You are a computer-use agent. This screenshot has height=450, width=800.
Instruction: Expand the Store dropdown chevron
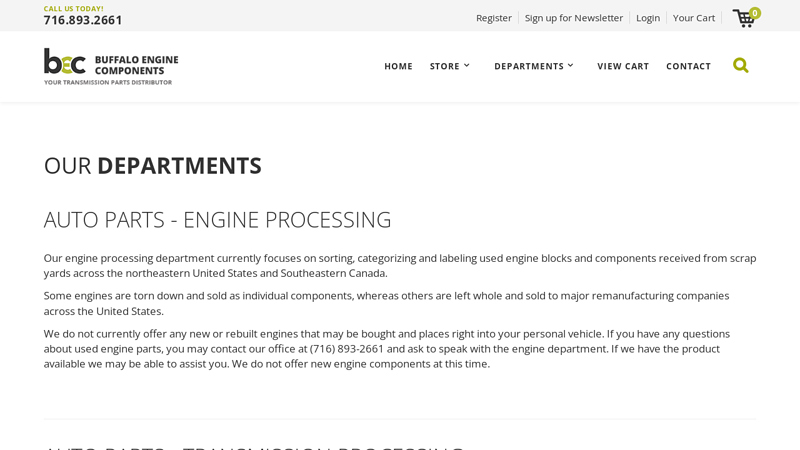pyautogui.click(x=466, y=65)
